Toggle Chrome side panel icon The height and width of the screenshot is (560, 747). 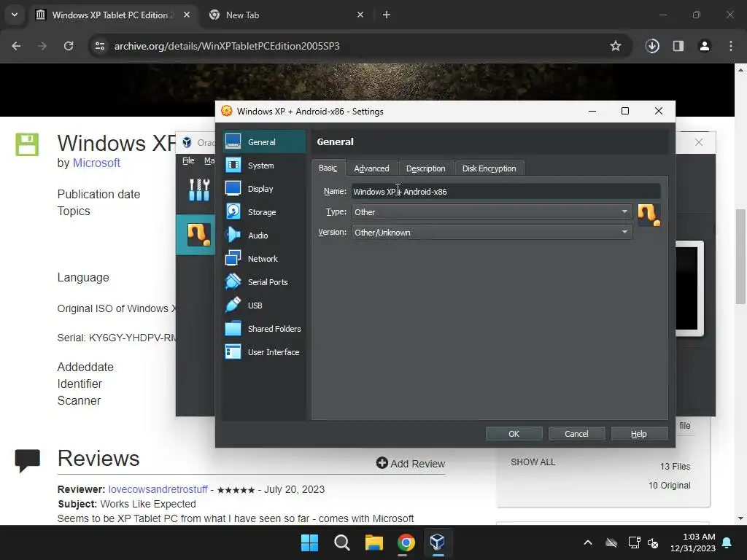click(x=678, y=46)
